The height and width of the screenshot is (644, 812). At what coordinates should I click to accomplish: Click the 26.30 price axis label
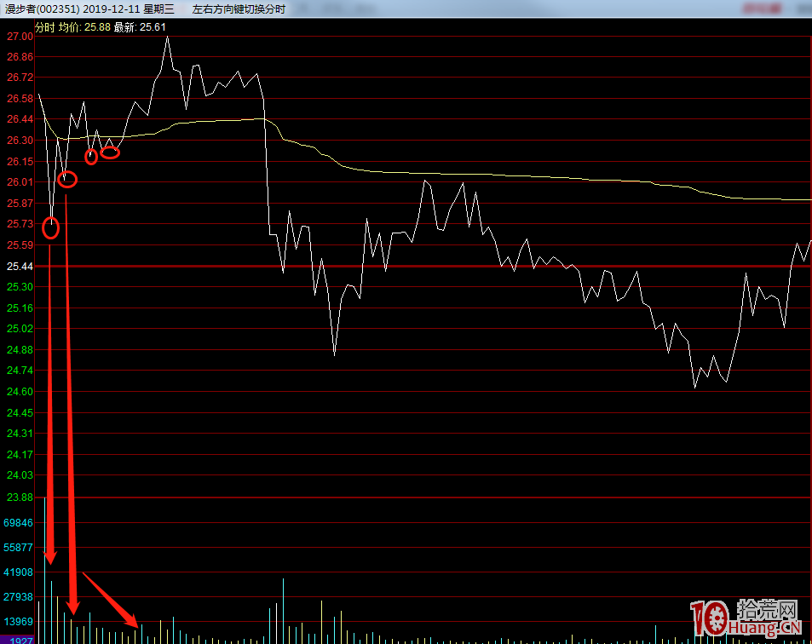tap(20, 141)
